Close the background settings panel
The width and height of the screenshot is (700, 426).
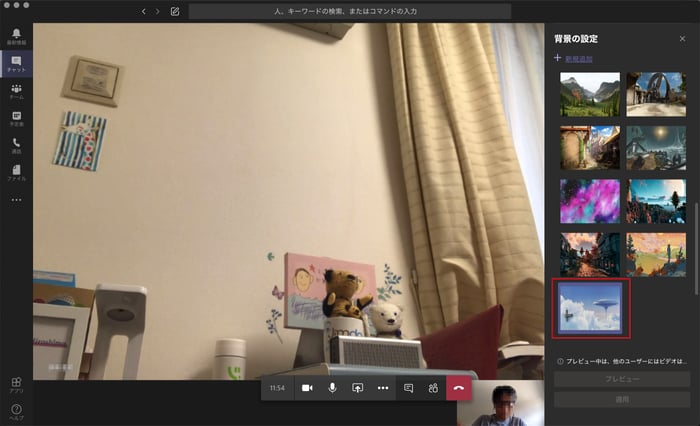[682, 38]
